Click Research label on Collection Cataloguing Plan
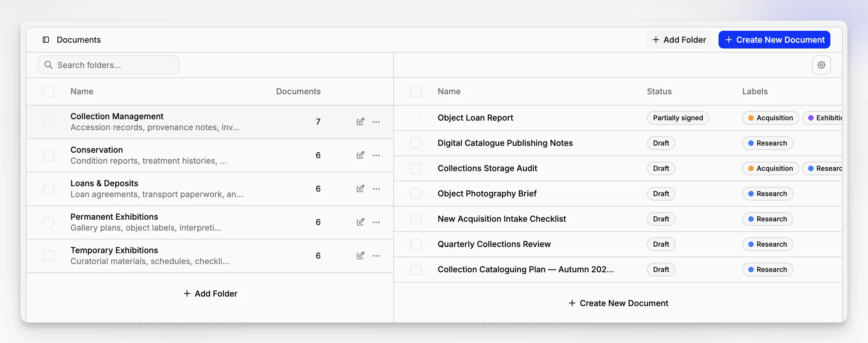The width and height of the screenshot is (868, 343). click(x=767, y=270)
